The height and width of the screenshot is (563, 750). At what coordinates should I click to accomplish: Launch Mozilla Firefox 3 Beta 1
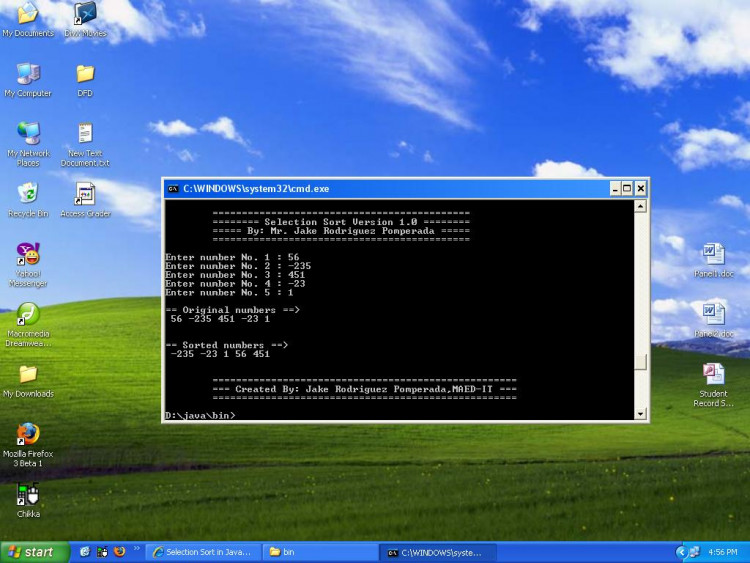28,444
